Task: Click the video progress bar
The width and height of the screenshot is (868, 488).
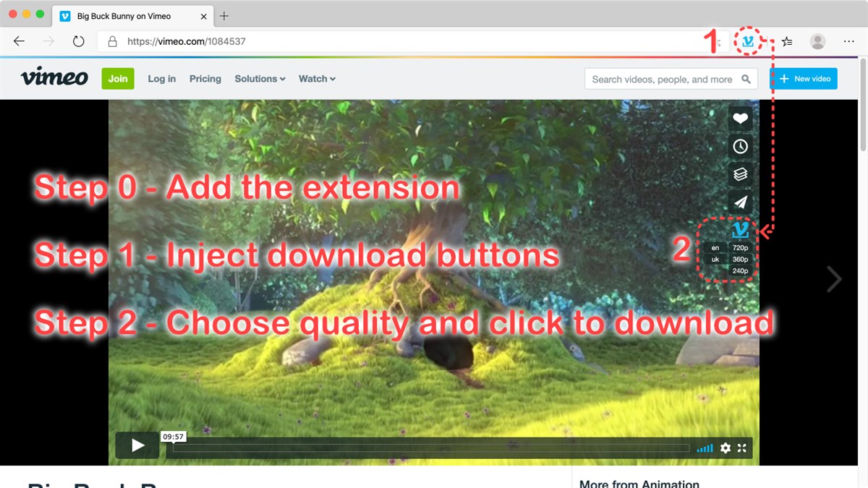Action: click(x=431, y=448)
